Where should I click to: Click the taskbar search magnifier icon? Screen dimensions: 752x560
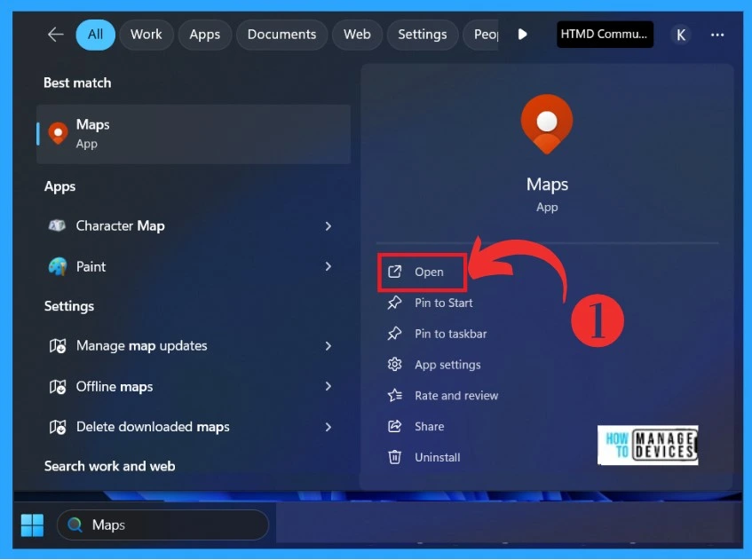click(x=75, y=525)
